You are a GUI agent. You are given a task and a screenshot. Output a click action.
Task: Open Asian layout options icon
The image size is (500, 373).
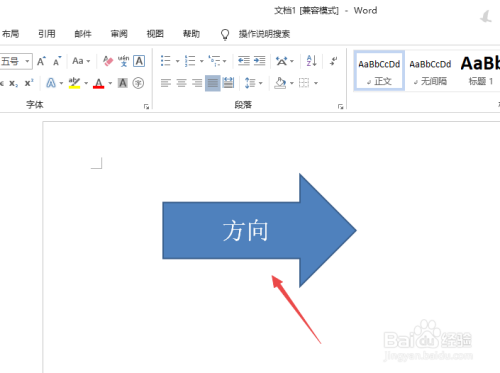click(282, 61)
